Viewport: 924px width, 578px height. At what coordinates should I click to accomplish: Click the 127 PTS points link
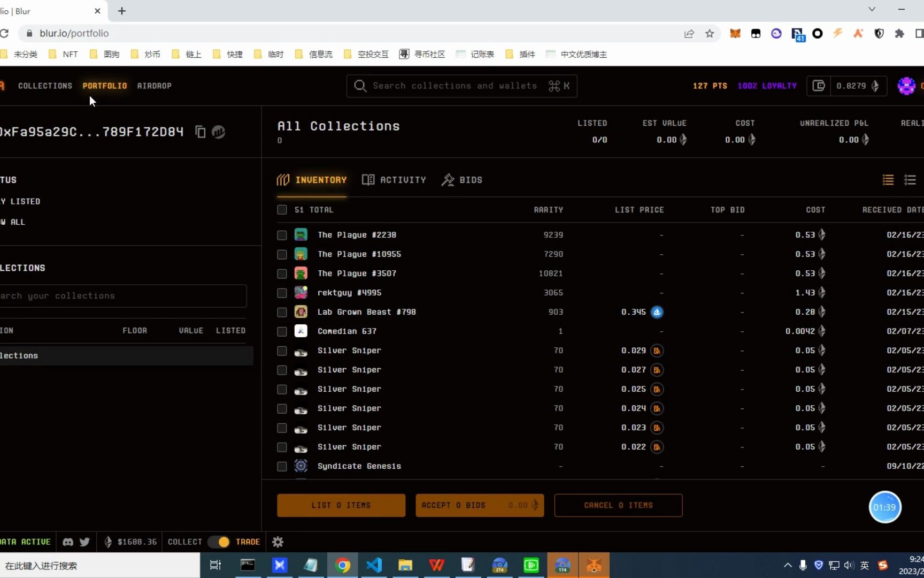[710, 86]
